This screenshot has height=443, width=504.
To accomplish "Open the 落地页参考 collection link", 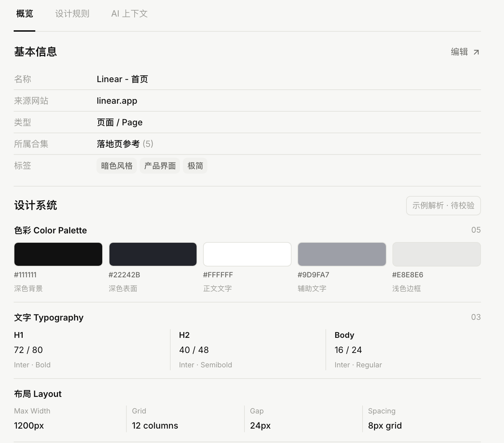I will click(x=118, y=144).
